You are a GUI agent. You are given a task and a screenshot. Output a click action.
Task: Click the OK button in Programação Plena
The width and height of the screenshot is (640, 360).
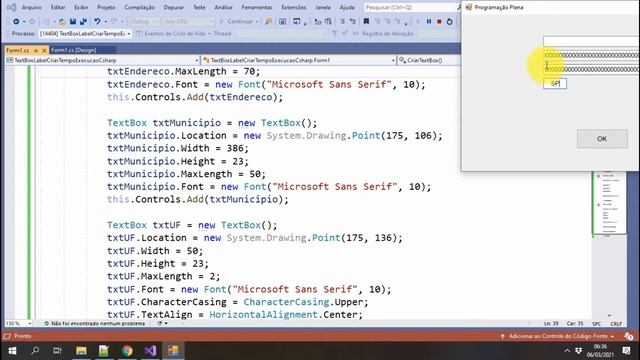[602, 139]
